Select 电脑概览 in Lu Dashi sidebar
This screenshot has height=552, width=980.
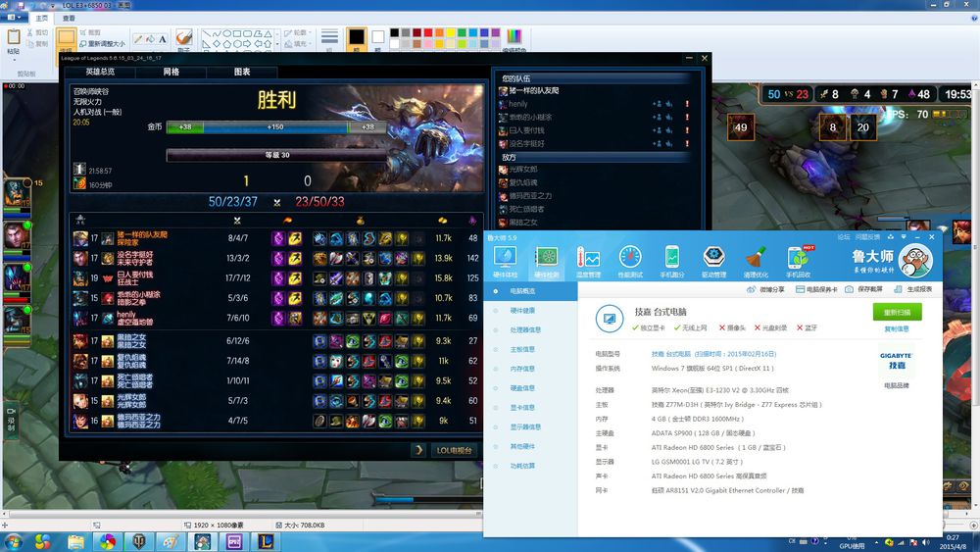pyautogui.click(x=530, y=291)
